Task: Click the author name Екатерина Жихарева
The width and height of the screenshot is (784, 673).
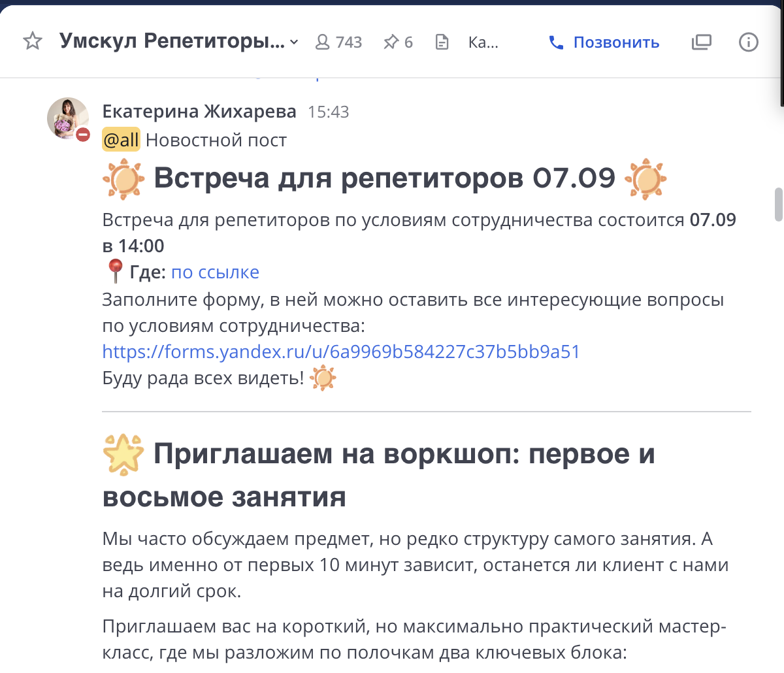Action: tap(199, 112)
